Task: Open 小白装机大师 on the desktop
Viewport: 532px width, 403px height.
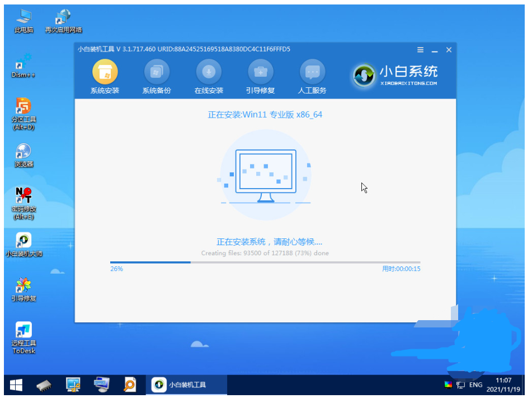Action: 22,241
